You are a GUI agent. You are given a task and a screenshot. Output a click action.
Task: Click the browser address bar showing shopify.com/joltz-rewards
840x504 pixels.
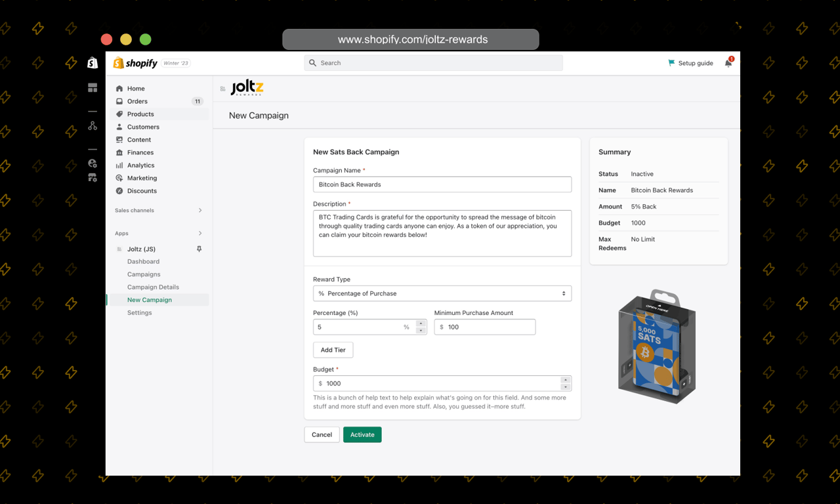411,39
